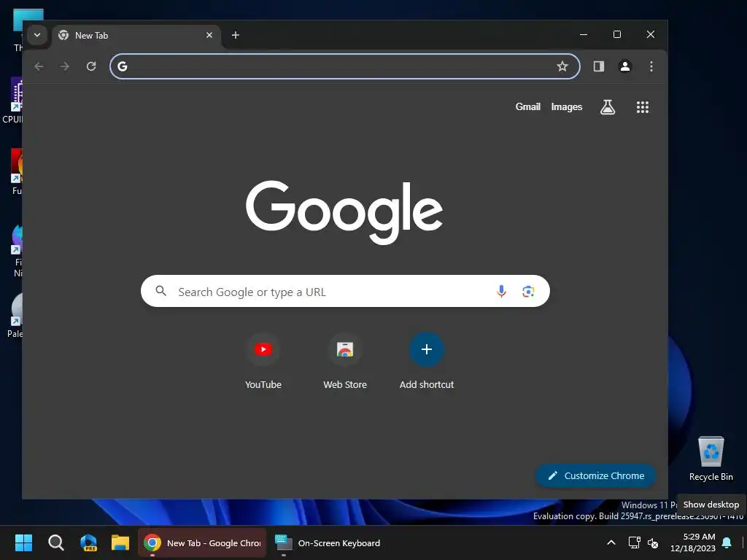Open the Chrome three-dot menu

tap(651, 66)
